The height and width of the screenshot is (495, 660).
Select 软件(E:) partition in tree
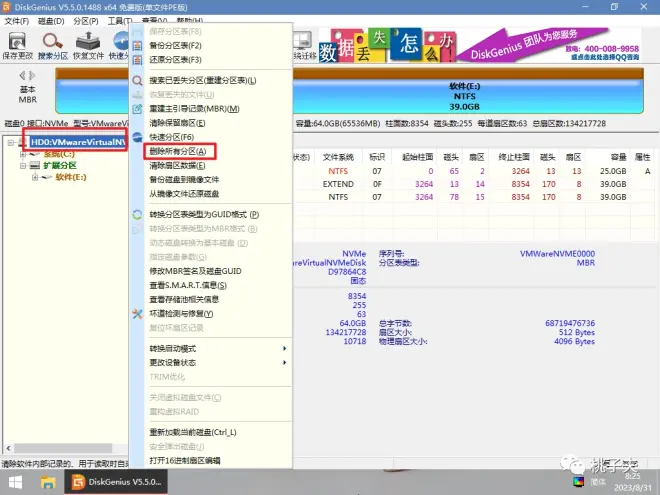(71, 177)
